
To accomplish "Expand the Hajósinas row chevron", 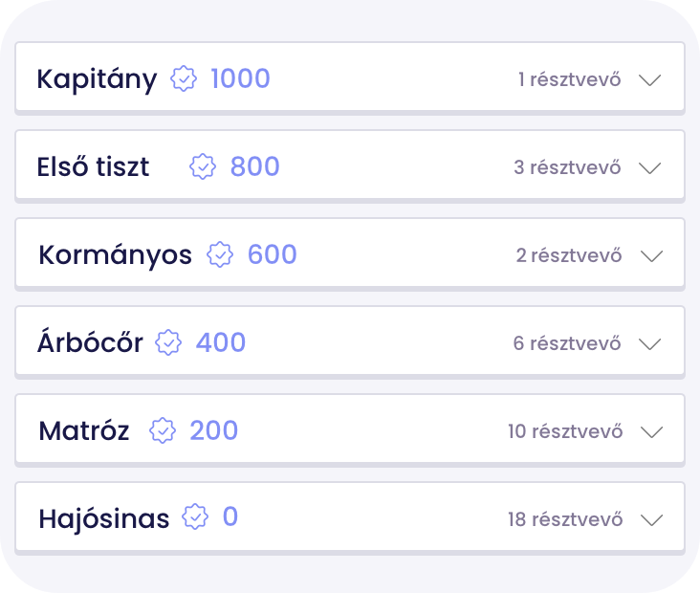I will 651,520.
